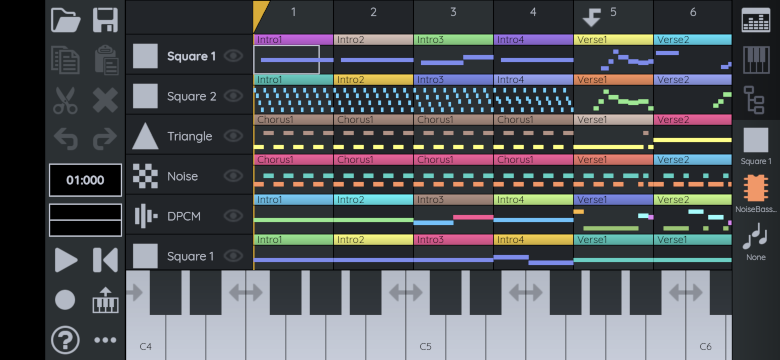Toggle visibility of the bold Square 1 channel
Viewport: 780px width, 360px height.
[233, 56]
